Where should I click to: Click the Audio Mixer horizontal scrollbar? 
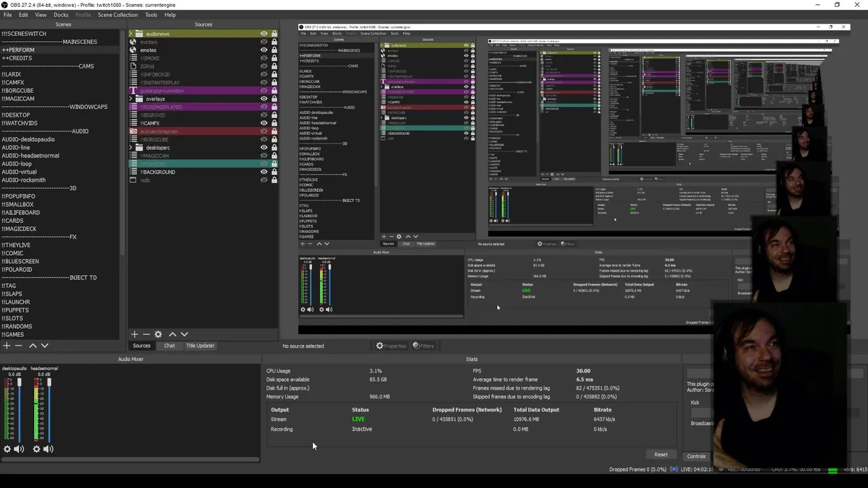click(x=130, y=460)
